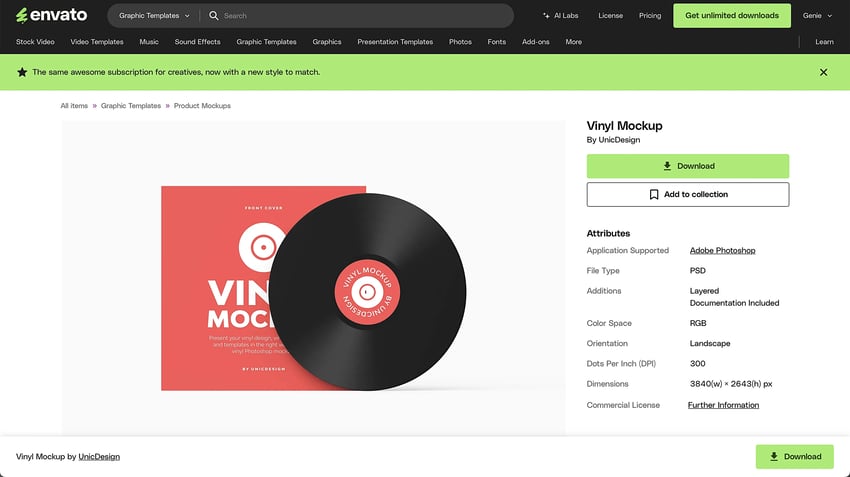Open Video Templates section
Screen dimensions: 850x477
(97, 42)
